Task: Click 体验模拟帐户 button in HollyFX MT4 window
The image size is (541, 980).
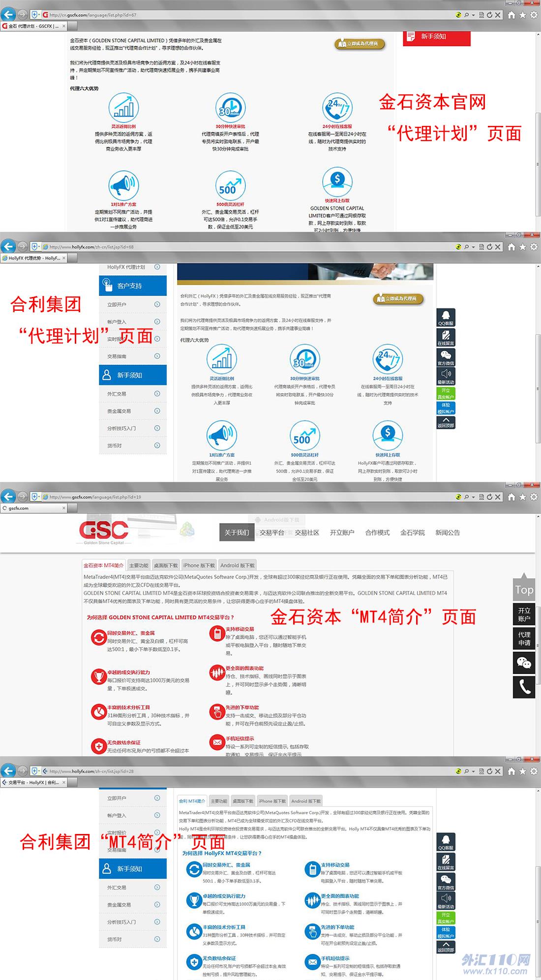Action: (x=446, y=933)
